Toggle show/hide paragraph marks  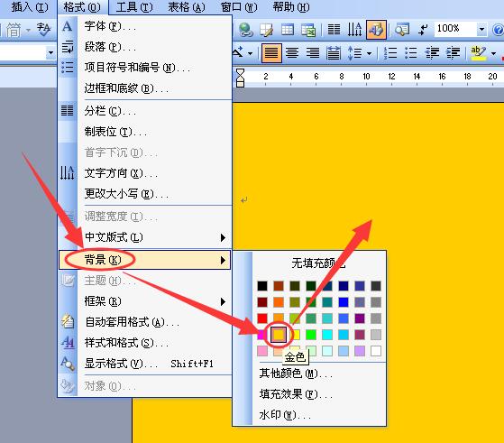(423, 30)
